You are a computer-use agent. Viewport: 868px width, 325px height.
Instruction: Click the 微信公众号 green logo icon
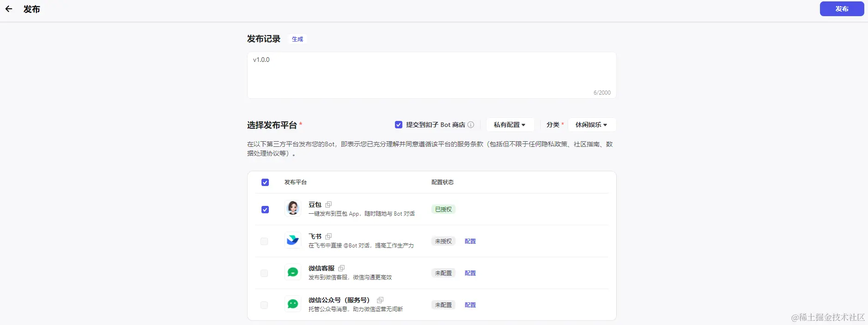click(x=293, y=304)
